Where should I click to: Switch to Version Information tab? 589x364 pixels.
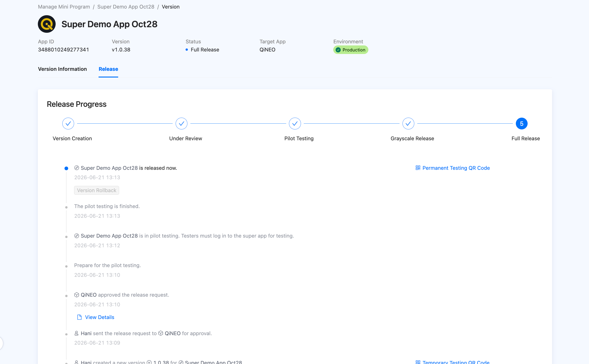pos(62,69)
